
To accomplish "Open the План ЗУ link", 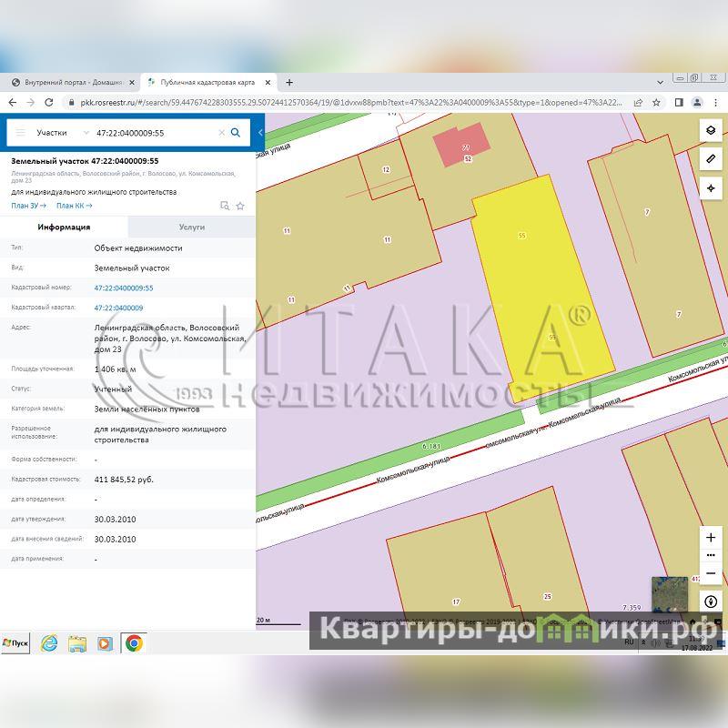I will (x=28, y=206).
